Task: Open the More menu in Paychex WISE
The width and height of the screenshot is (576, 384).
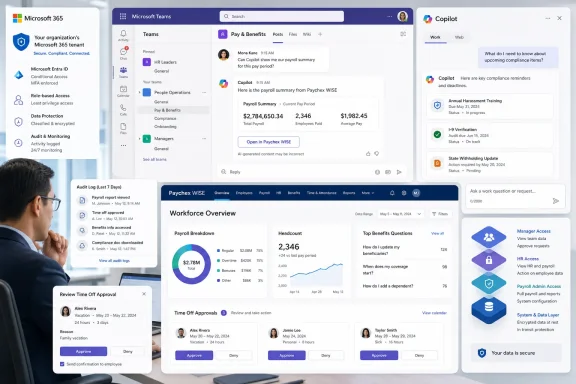Action: [x=368, y=193]
